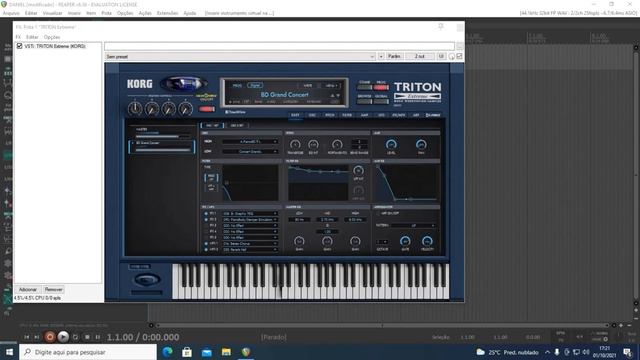Click the MASTER volume slider

pos(162,136)
